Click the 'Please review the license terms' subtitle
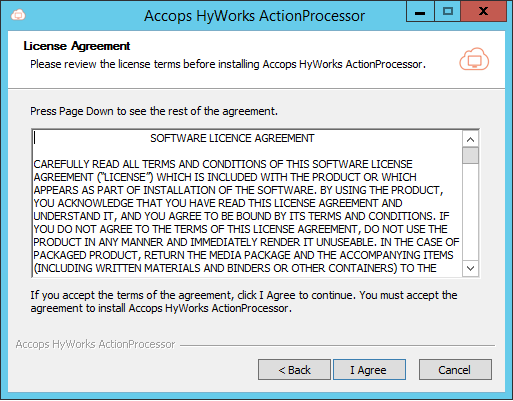 (228, 64)
